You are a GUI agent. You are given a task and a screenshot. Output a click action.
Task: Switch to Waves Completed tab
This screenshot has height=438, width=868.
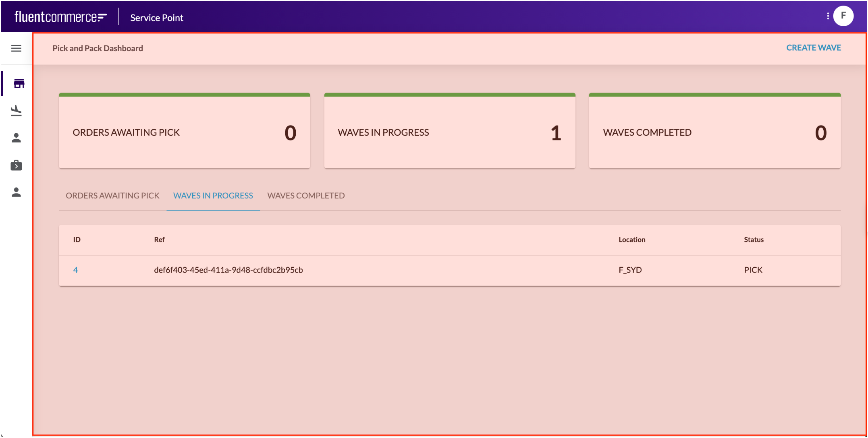coord(306,196)
